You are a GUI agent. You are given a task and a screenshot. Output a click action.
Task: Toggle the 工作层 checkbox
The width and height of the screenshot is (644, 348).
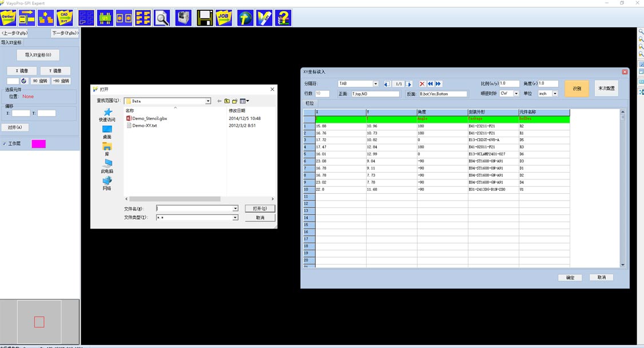coord(5,144)
